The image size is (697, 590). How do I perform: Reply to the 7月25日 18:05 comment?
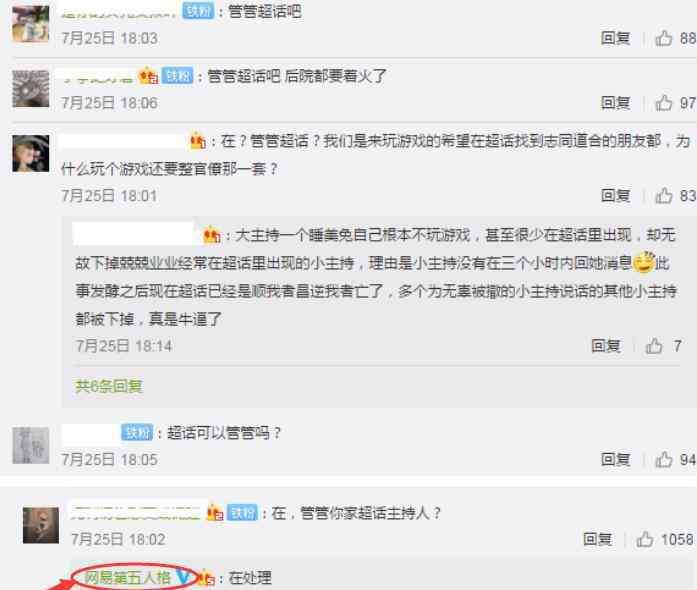click(615, 459)
